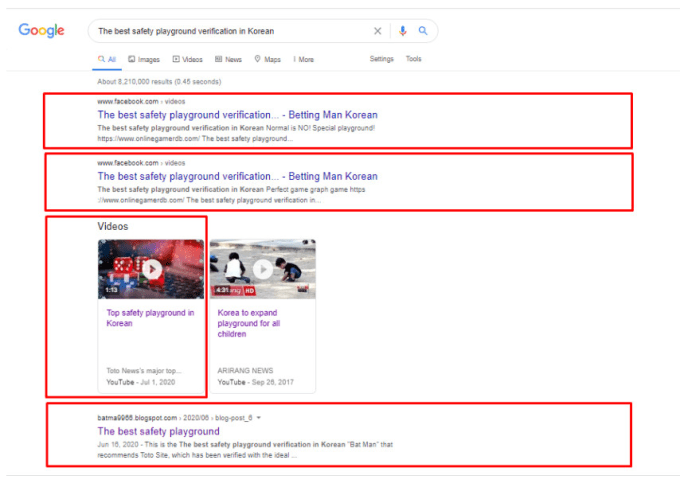
Task: Click inside the search text field
Action: coord(230,31)
